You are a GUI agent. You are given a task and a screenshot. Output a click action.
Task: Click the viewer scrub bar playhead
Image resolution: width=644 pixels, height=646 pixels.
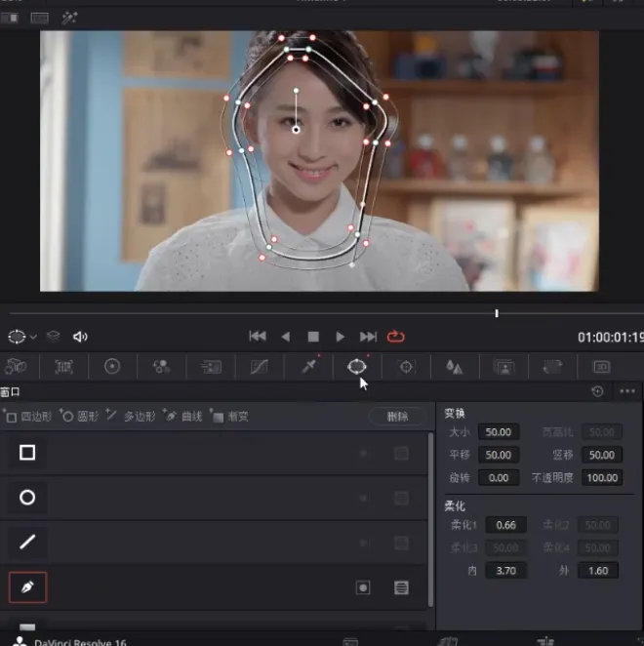click(x=497, y=313)
